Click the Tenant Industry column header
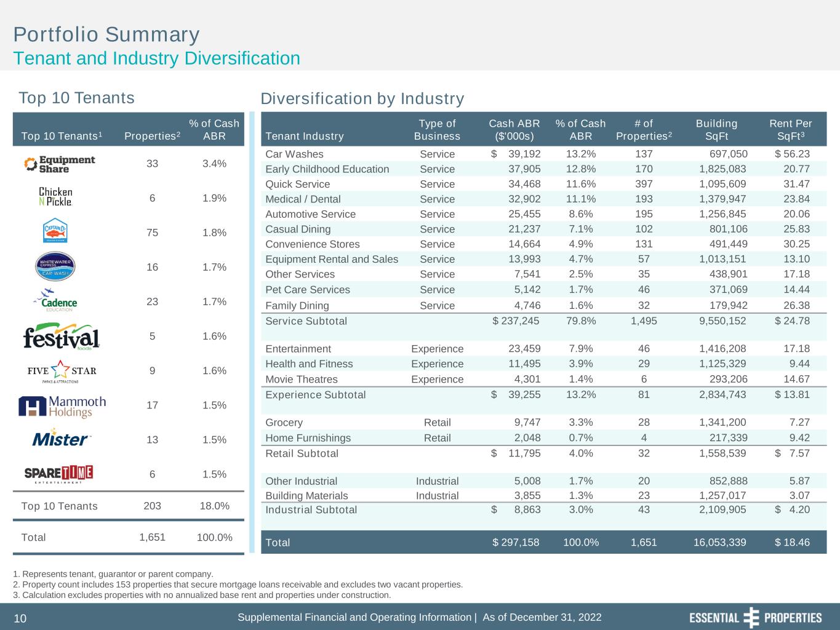 coord(304,136)
